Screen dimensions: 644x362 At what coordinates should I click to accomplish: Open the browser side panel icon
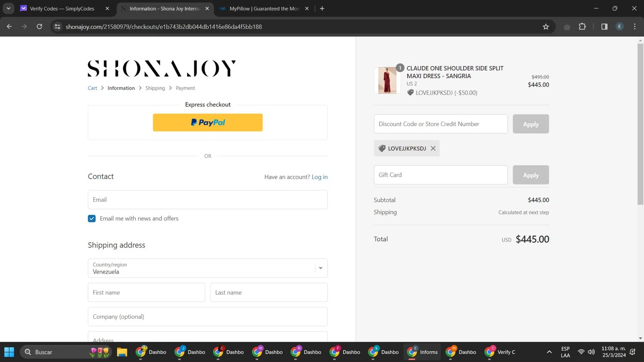point(604,27)
